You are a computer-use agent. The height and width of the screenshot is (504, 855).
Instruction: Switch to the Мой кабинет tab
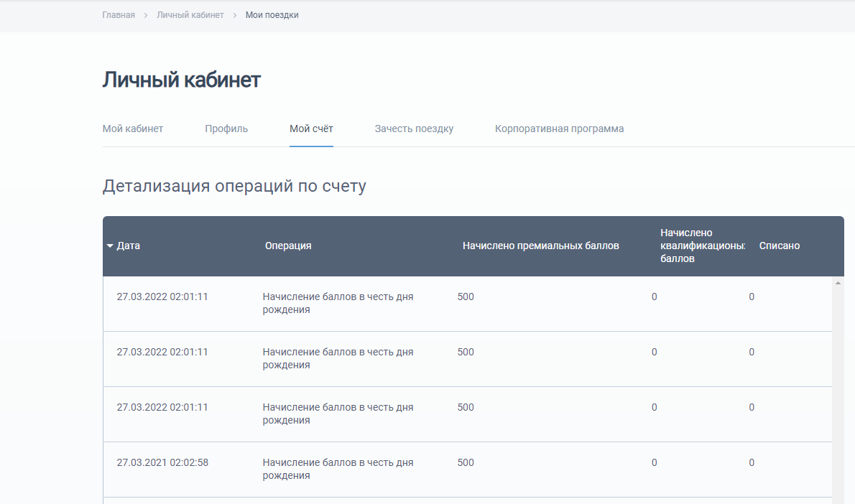coord(133,129)
